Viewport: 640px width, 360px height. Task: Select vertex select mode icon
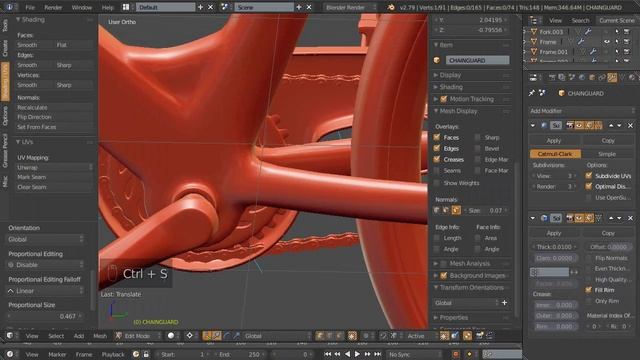pos(320,336)
